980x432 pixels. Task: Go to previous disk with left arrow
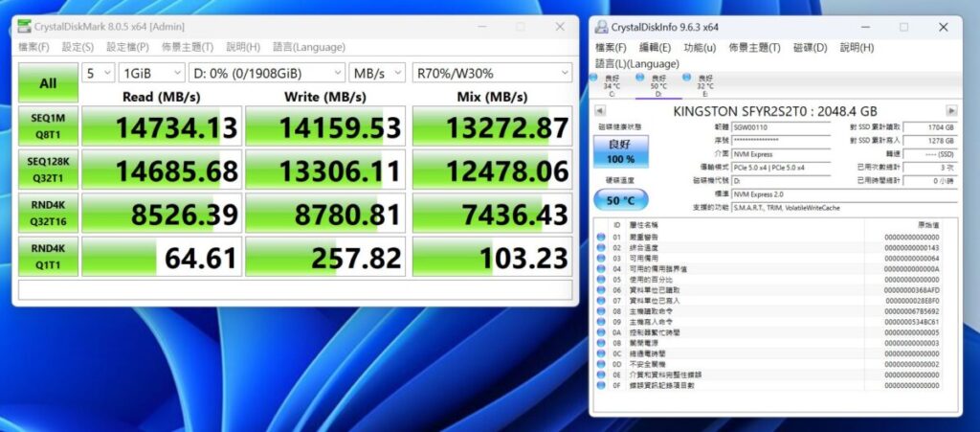(x=599, y=111)
